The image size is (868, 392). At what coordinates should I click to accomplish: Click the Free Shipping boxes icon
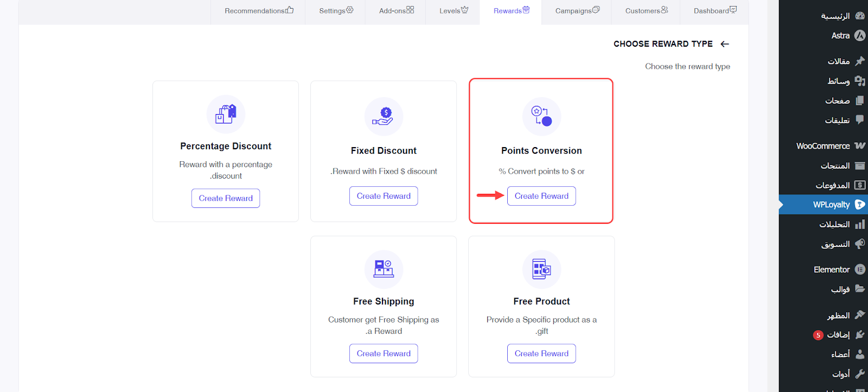pyautogui.click(x=384, y=269)
